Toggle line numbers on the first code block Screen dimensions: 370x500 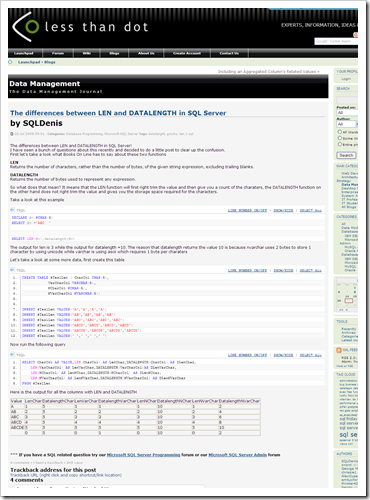247,210
